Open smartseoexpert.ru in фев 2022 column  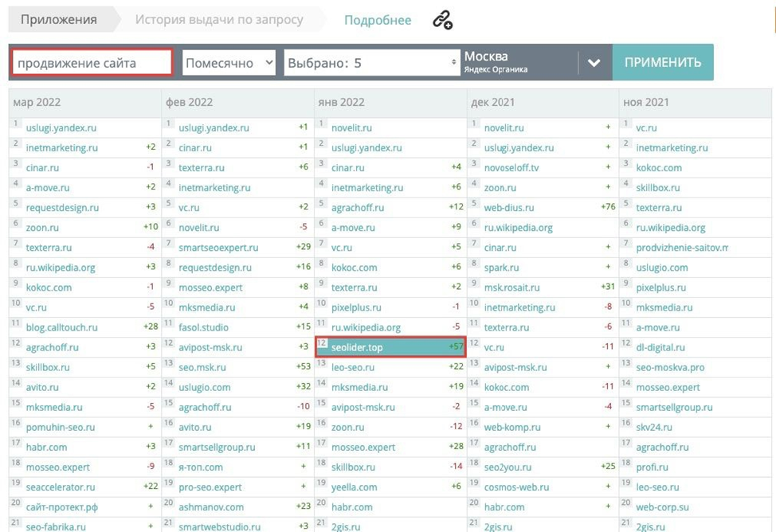tap(218, 248)
